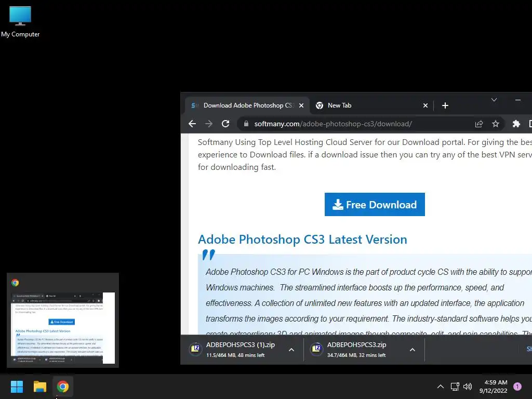
Task: Bookmark this page with the star
Action: [495, 124]
